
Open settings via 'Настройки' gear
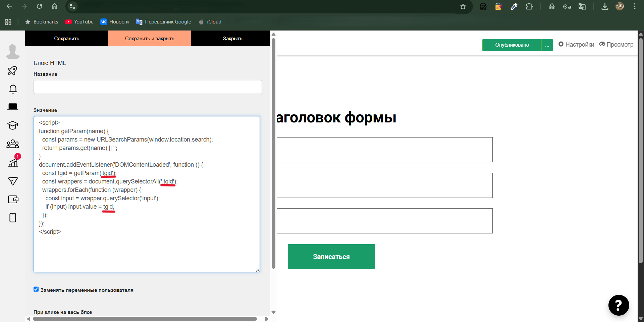(576, 44)
